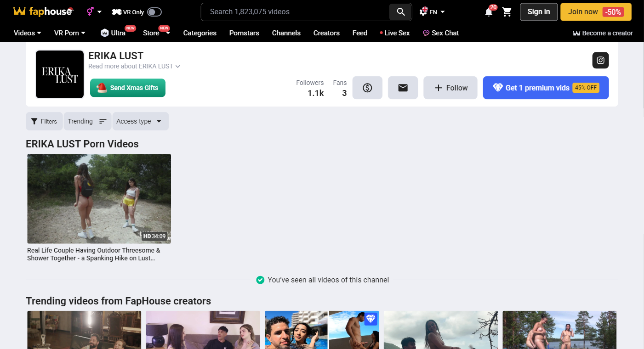Viewport: 644px width, 349px height.
Task: Click the Become a creator link
Action: [x=603, y=33]
